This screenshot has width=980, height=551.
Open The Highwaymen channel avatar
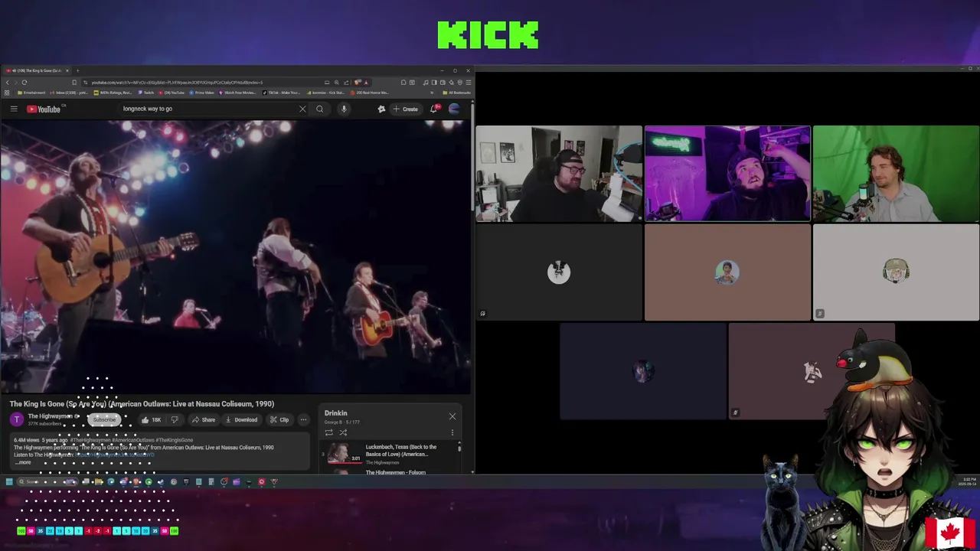17,419
